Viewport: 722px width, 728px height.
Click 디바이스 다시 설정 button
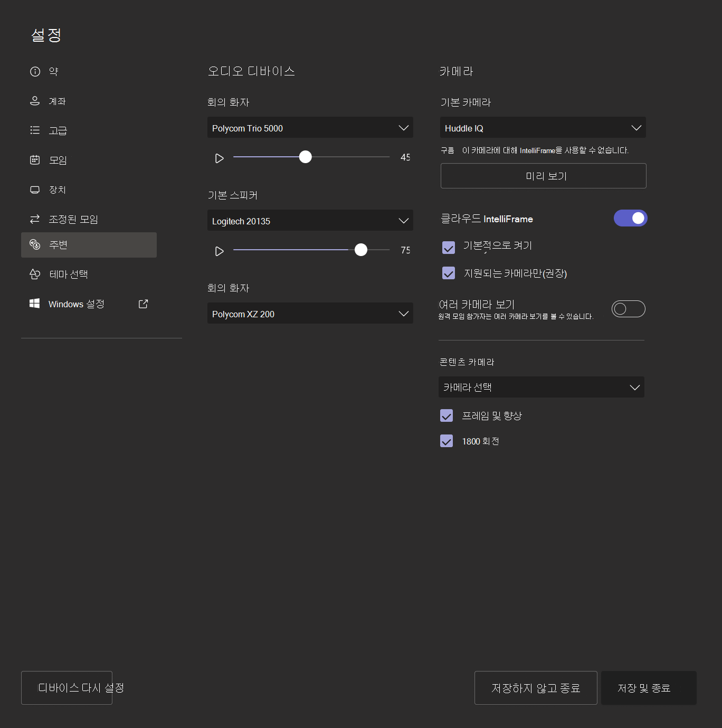point(66,688)
